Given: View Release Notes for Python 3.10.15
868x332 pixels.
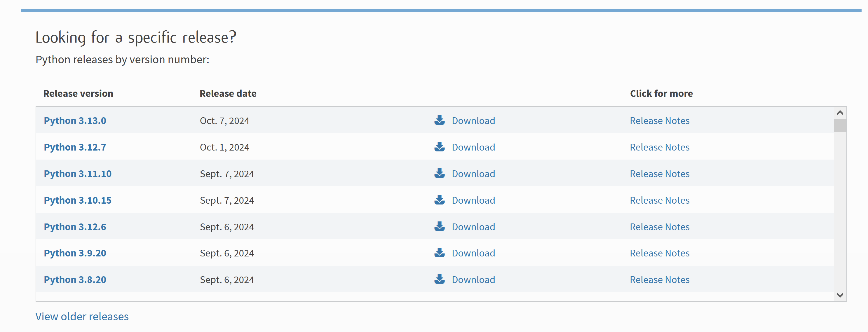Looking at the screenshot, I should coord(659,200).
